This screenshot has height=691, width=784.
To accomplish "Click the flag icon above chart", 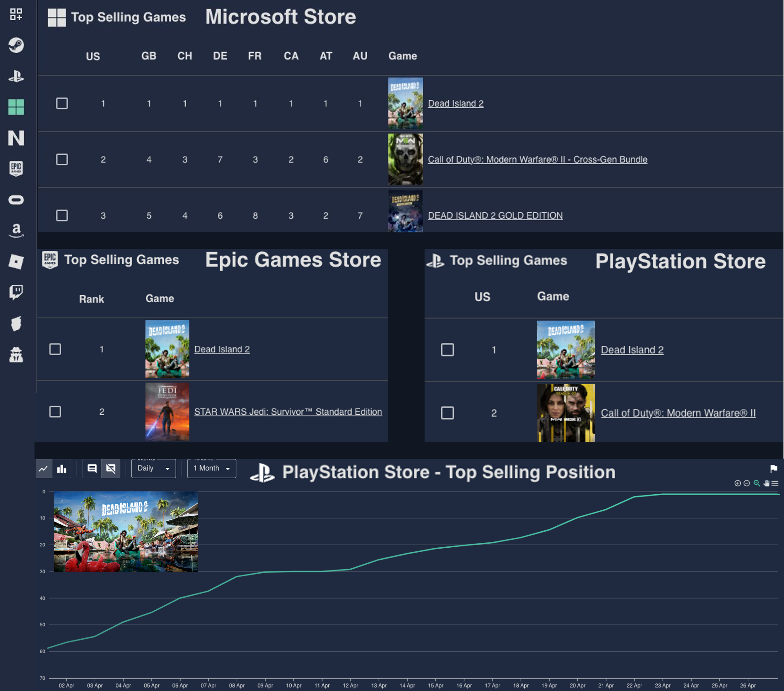I will coord(773,469).
